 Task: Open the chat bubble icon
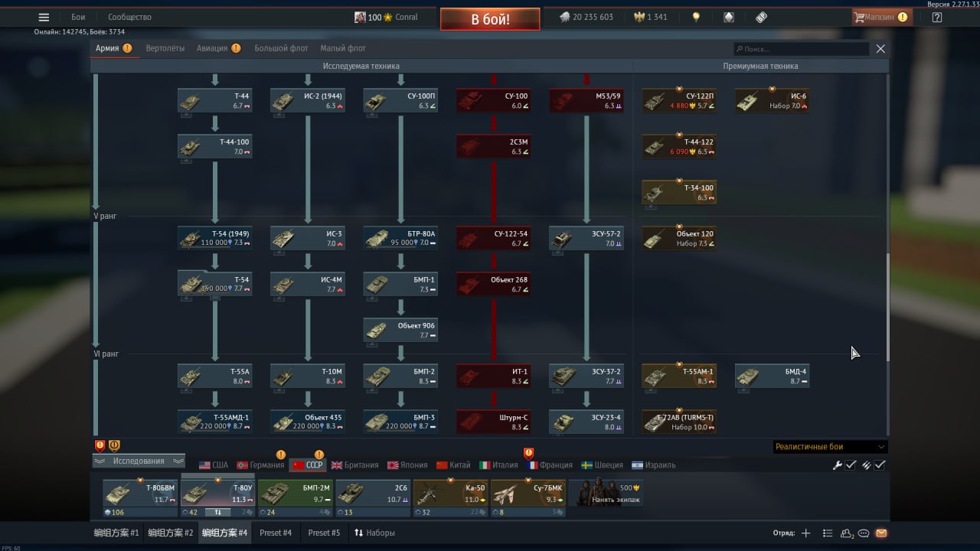click(x=864, y=533)
